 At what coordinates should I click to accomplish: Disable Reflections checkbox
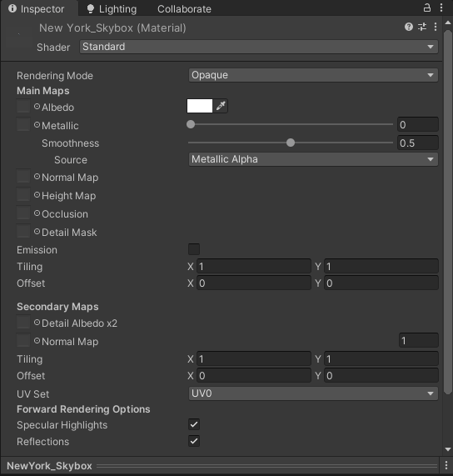(x=194, y=441)
